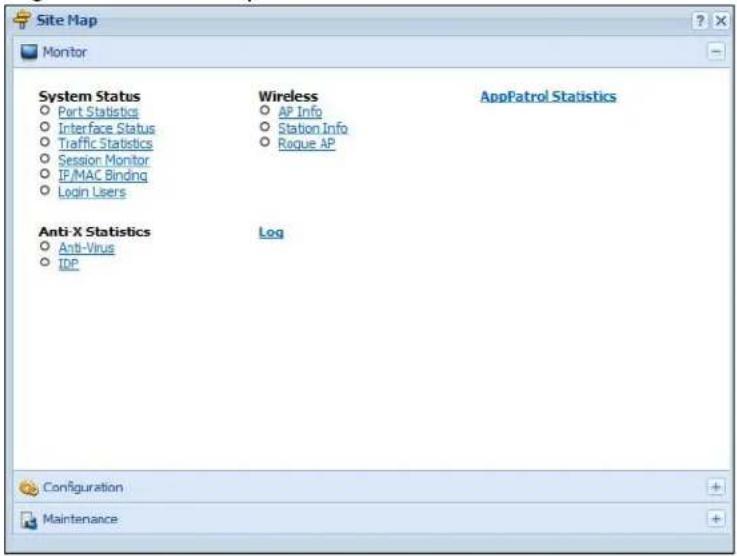The width and height of the screenshot is (737, 556).
Task: Collapse the Monitor section with minus button
Action: [716, 52]
